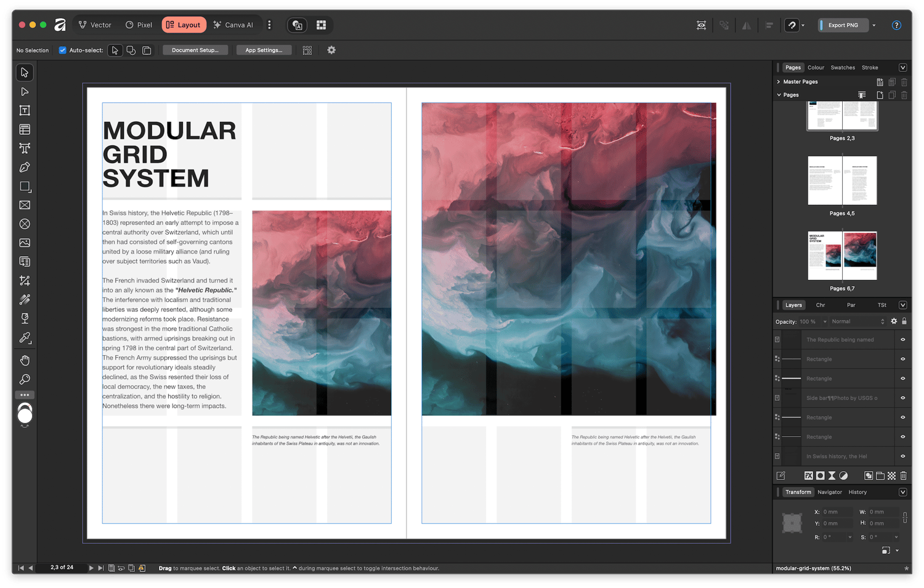Pick the Colour Picker eyedropper tool
The width and height of the screenshot is (924, 588).
pos(25,337)
